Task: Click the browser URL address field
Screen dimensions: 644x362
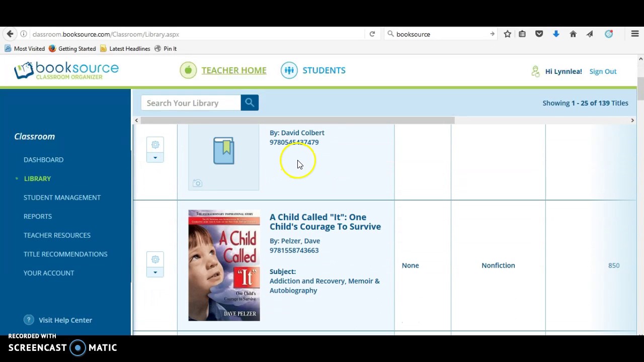Action: click(x=196, y=34)
